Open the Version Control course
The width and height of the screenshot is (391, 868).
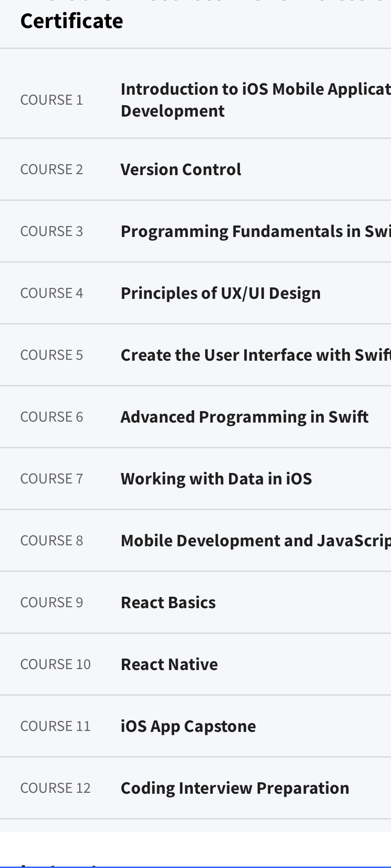[x=180, y=169]
